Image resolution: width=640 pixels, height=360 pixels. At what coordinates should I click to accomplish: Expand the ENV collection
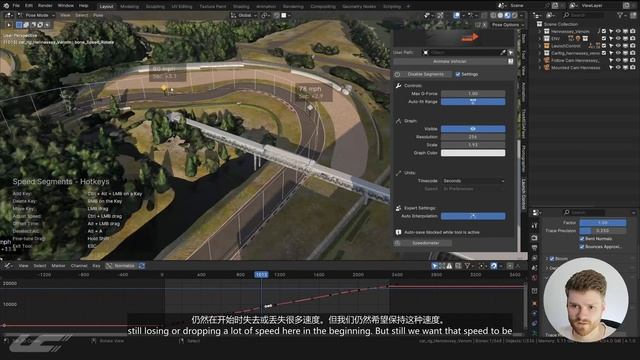pyautogui.click(x=540, y=39)
